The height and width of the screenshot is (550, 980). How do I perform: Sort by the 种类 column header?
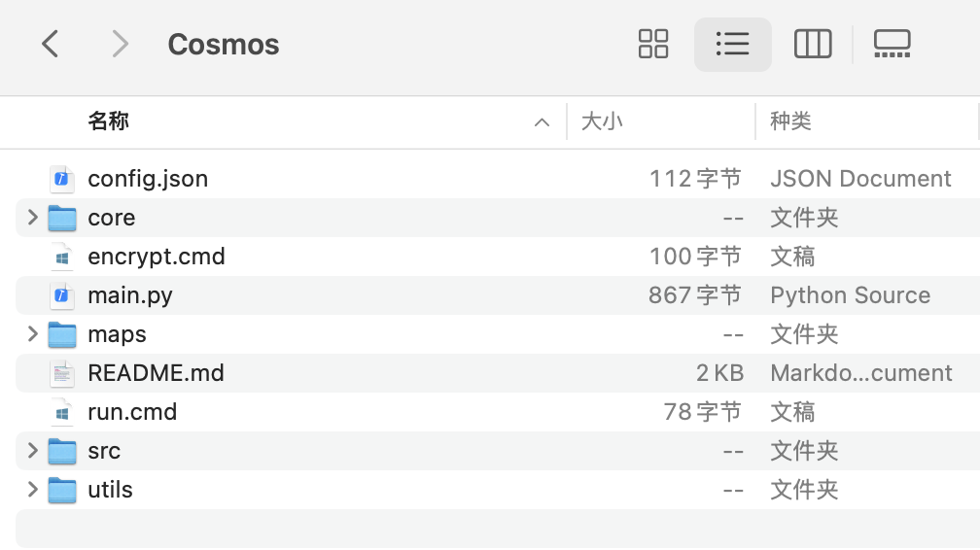tap(790, 121)
